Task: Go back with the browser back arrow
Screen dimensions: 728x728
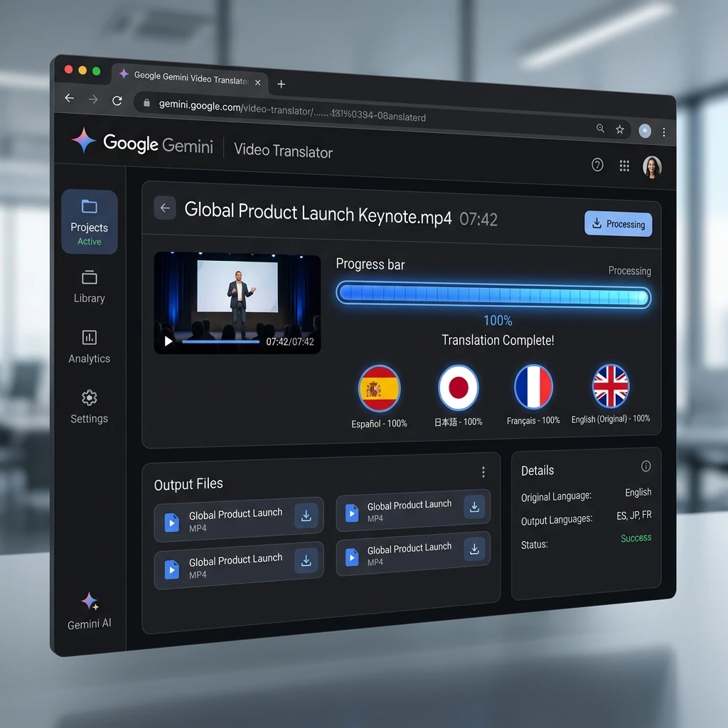Action: [70, 98]
